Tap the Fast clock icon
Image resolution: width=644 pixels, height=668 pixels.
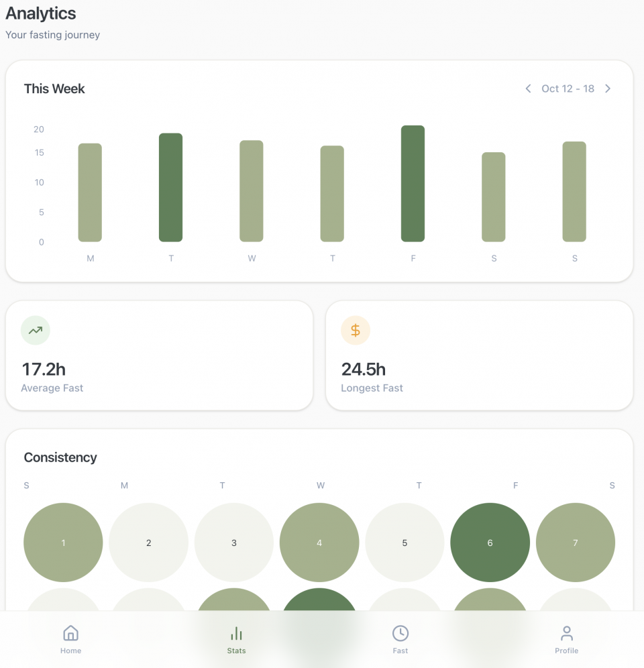click(400, 633)
